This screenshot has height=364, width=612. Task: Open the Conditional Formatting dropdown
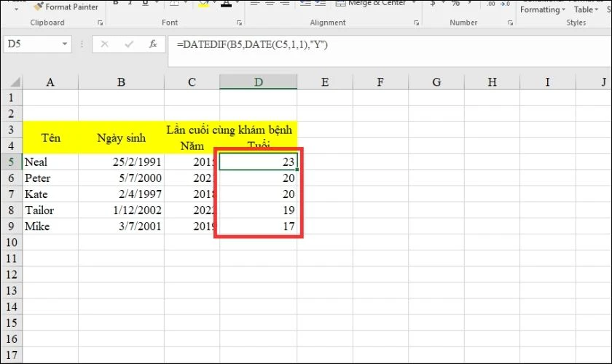point(542,9)
